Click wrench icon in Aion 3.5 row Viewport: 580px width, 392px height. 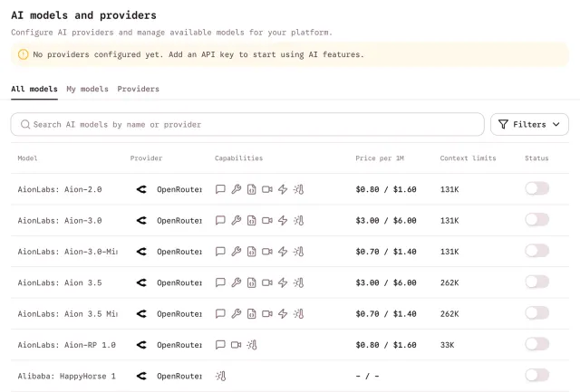(236, 282)
